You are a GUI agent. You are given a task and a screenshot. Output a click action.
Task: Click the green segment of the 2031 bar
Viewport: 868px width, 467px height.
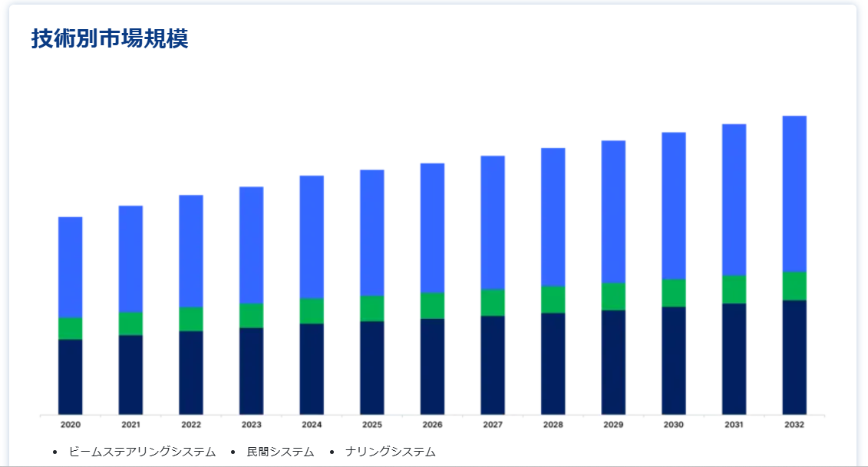click(x=734, y=289)
